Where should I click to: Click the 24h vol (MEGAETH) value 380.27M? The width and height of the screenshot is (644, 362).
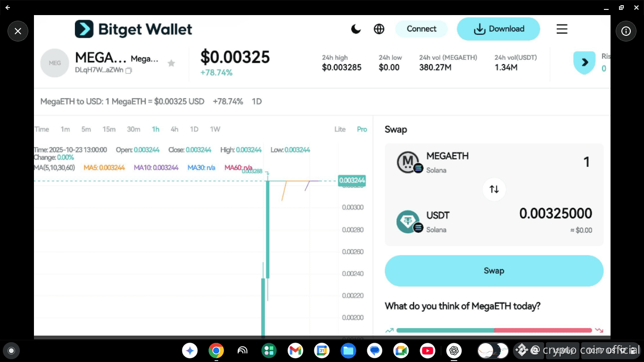click(x=435, y=67)
